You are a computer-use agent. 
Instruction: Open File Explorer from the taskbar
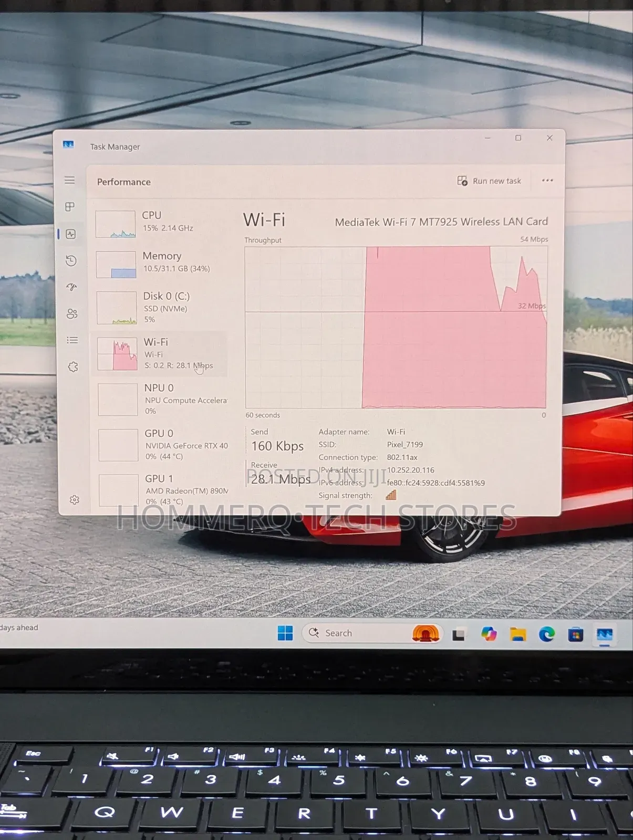point(518,635)
